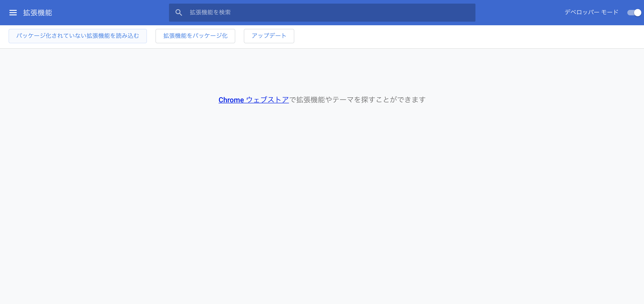Image resolution: width=644 pixels, height=304 pixels.
Task: Open the Chrome ウェブストア link
Action: [x=253, y=100]
